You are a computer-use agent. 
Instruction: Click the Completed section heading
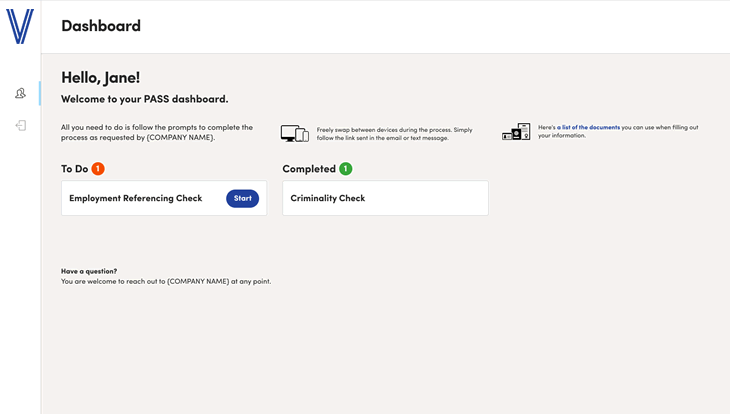(309, 169)
